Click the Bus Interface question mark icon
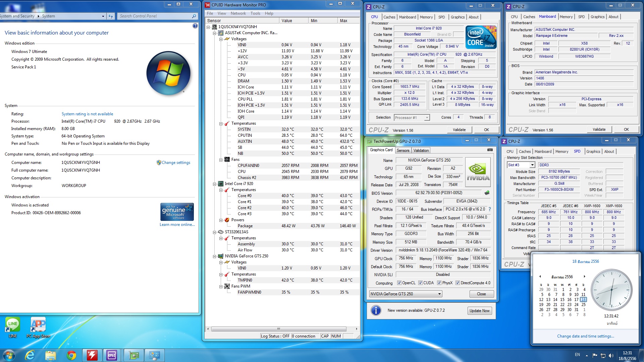Viewport: 644px width, 362px height. pos(490,209)
